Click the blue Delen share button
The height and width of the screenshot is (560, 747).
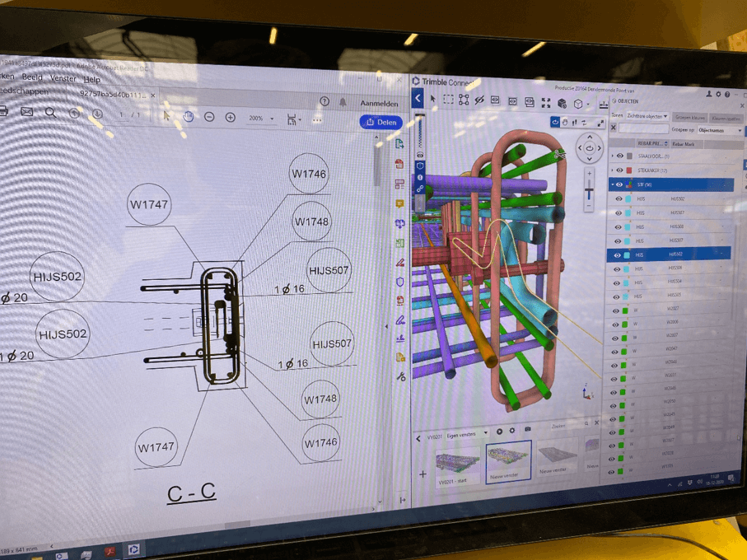tap(381, 122)
